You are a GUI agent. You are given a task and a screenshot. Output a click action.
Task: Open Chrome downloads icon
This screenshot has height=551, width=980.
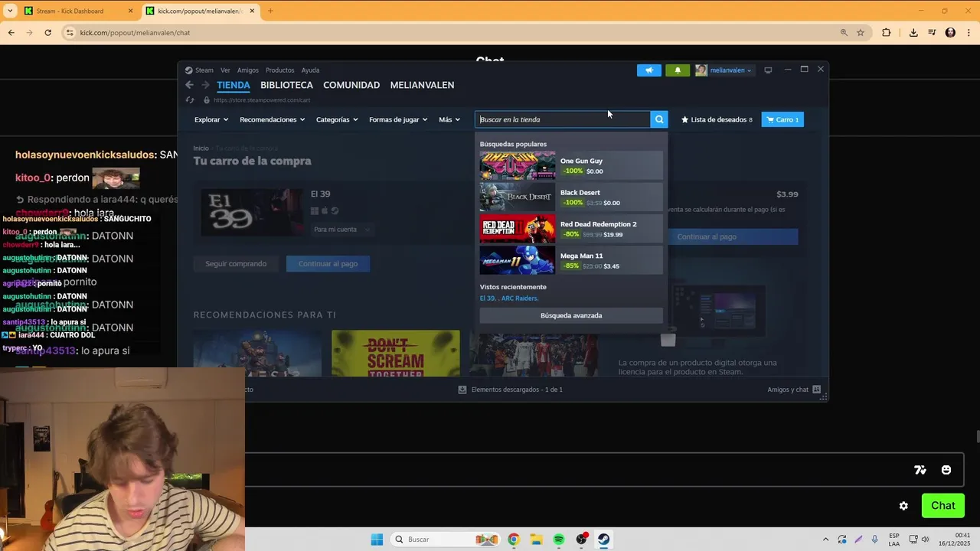pos(913,33)
